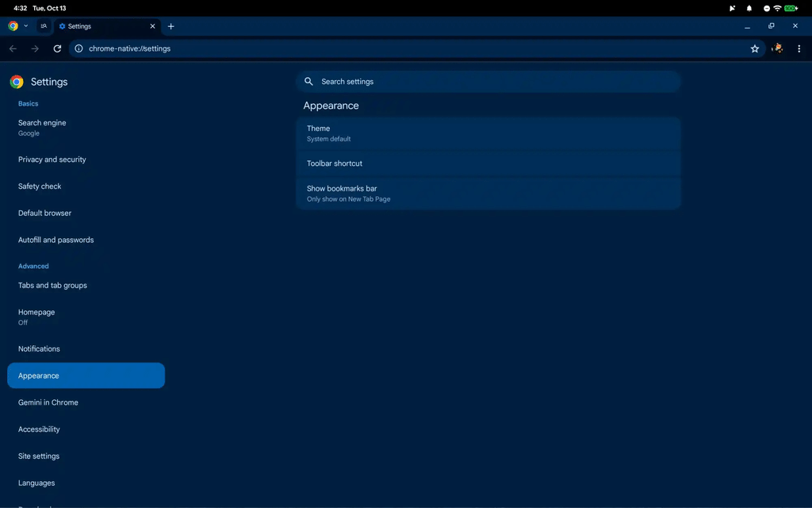
Task: Select the Settings tab
Action: point(107,26)
